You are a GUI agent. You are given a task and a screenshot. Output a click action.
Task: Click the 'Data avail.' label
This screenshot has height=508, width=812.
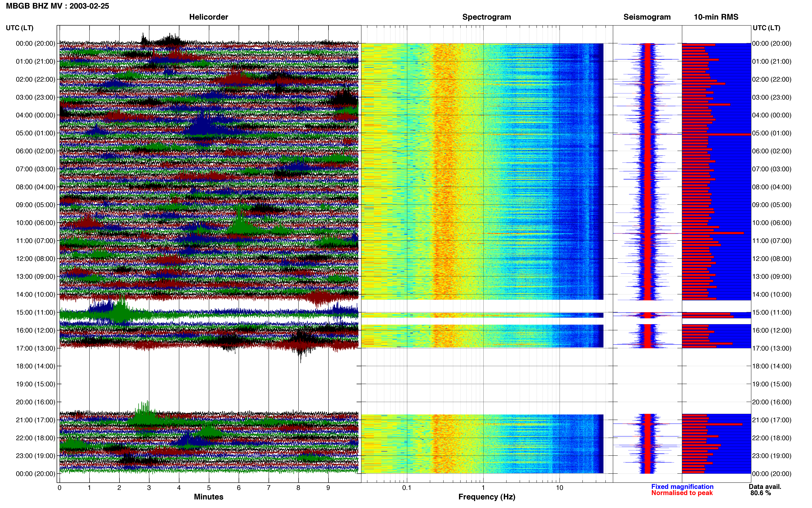(x=765, y=487)
